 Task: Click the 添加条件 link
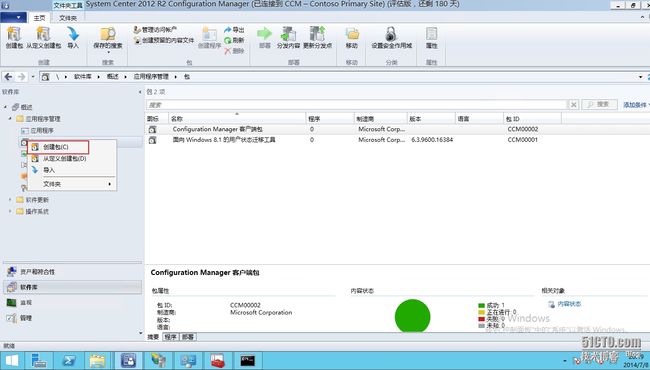tap(635, 105)
